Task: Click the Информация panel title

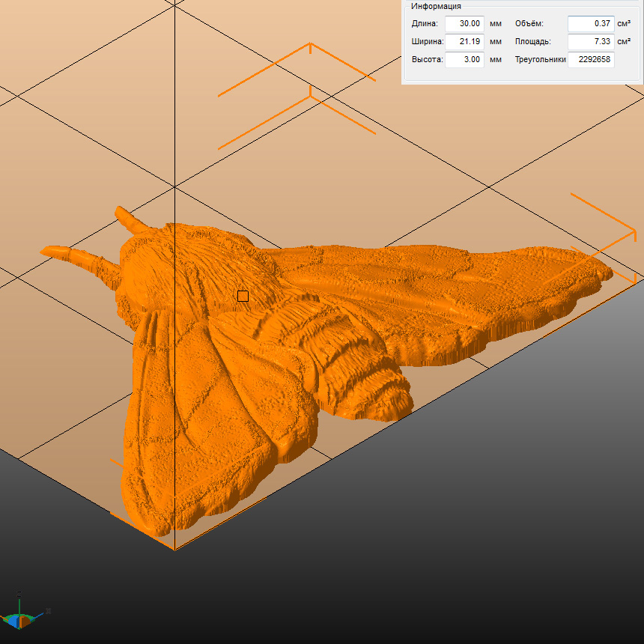Action: [436, 6]
